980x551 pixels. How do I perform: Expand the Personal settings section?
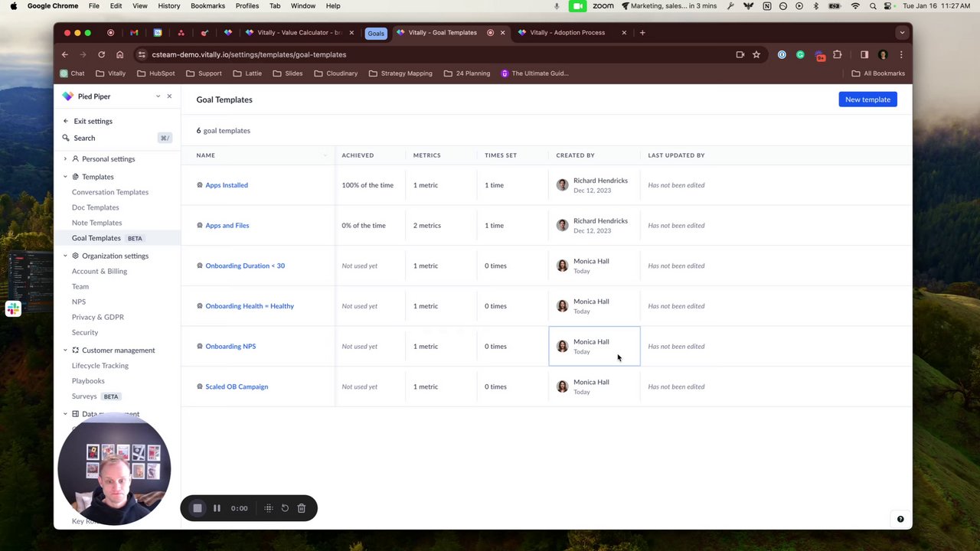point(65,159)
